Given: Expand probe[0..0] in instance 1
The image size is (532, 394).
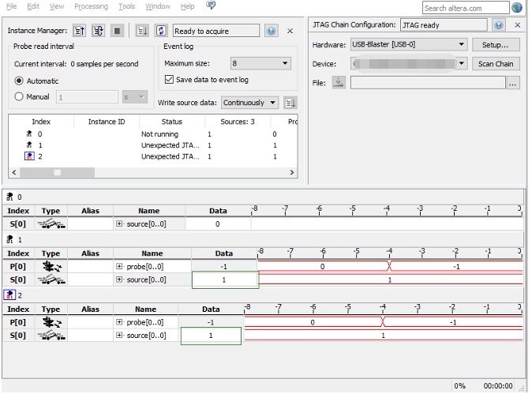Looking at the screenshot, I should coord(119,266).
